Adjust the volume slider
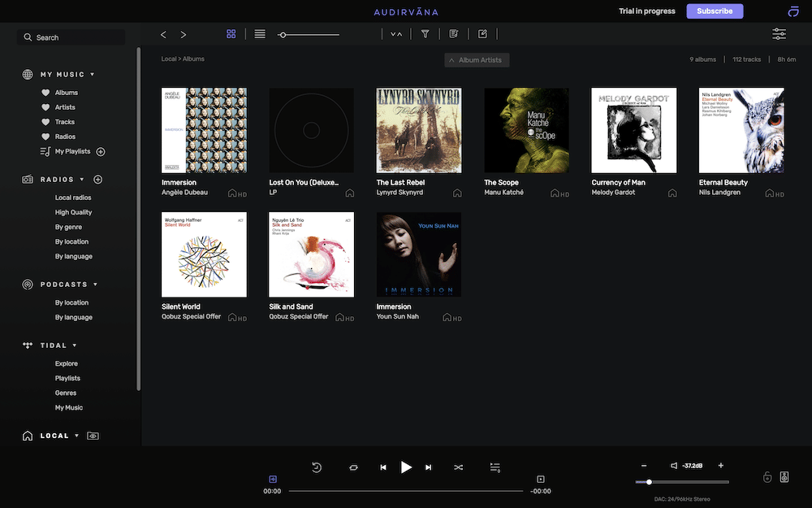 coord(683,482)
